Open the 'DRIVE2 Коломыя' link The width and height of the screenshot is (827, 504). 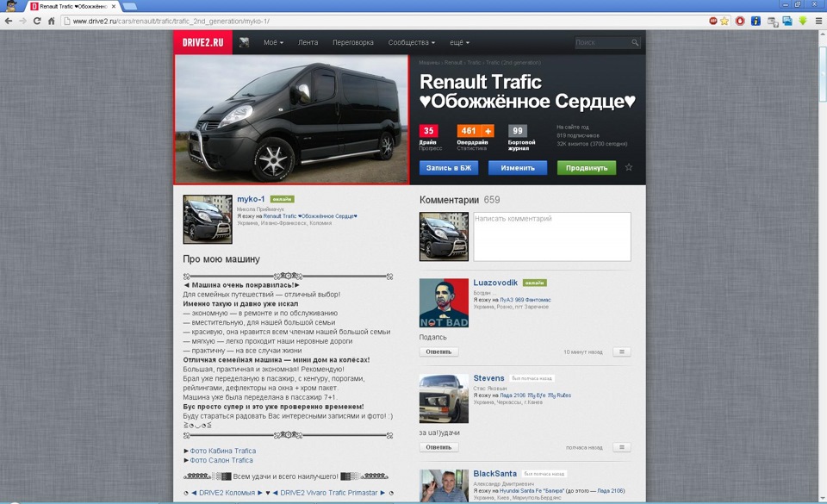tap(227, 493)
